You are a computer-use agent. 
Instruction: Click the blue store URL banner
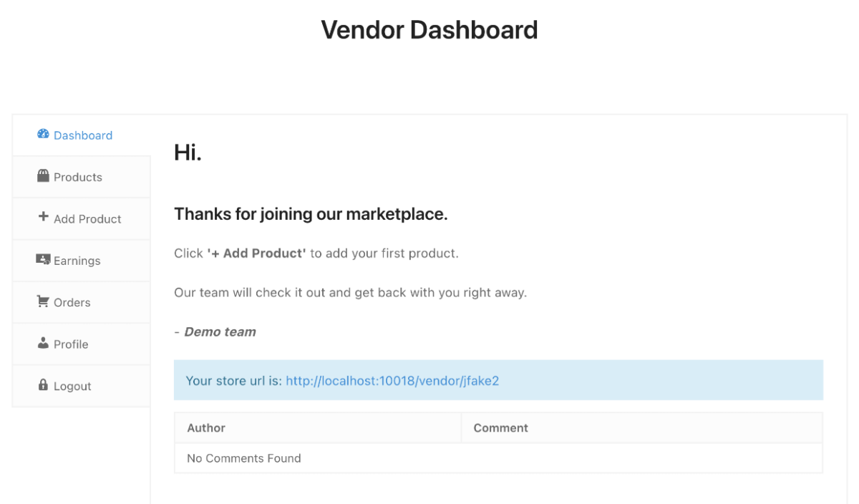[499, 381]
